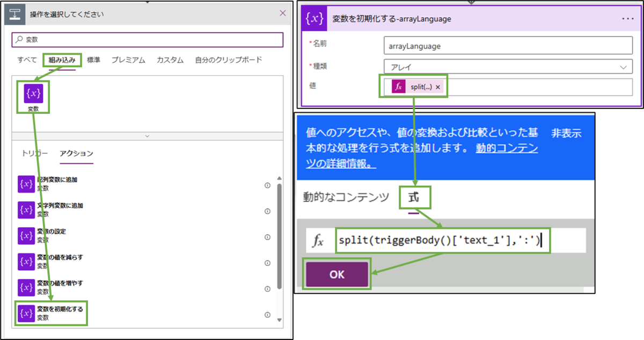This screenshot has height=340, width=644.
Task: Select the 配列変数に追加 action text
Action: (x=57, y=180)
